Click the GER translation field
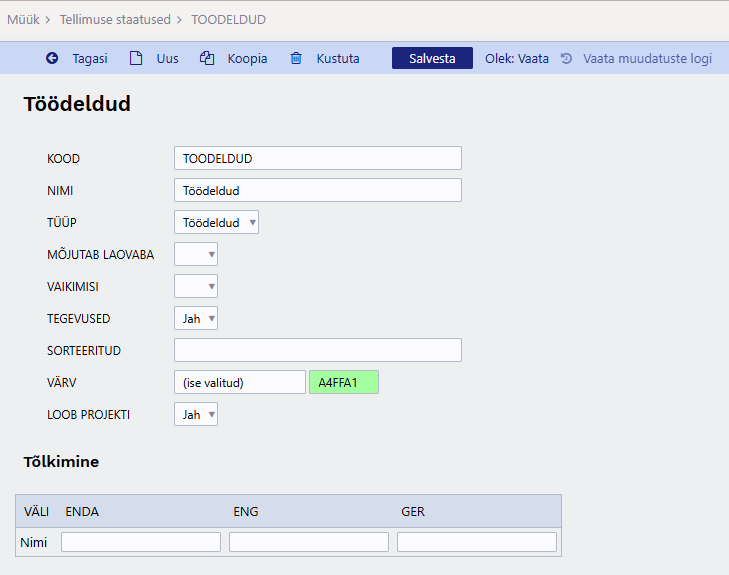Screen dimensions: 729x575 pyautogui.click(x=476, y=542)
